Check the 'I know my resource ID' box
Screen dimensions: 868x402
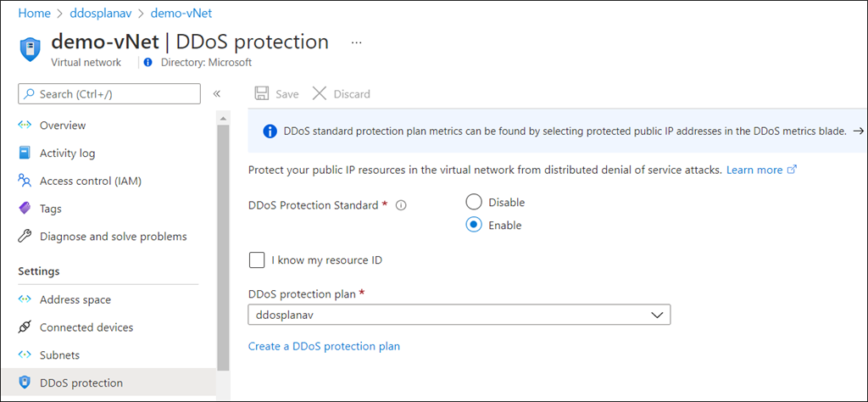coord(256,260)
